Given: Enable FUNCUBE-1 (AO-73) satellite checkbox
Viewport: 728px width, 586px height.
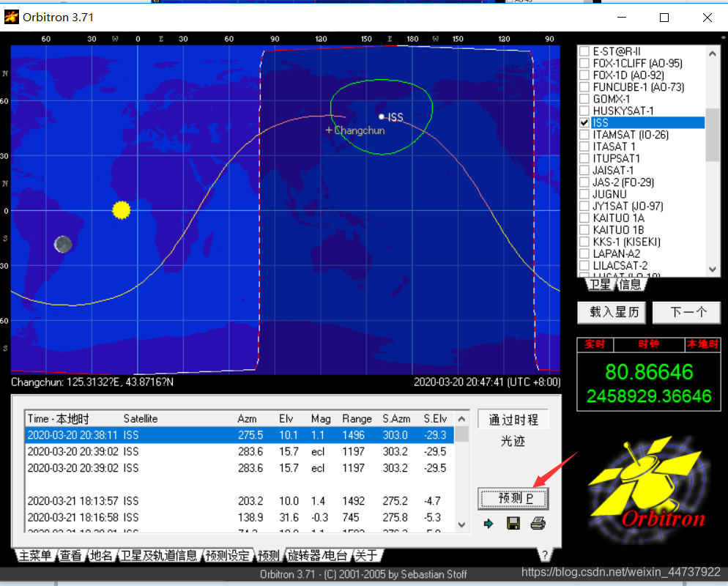Looking at the screenshot, I should [584, 87].
